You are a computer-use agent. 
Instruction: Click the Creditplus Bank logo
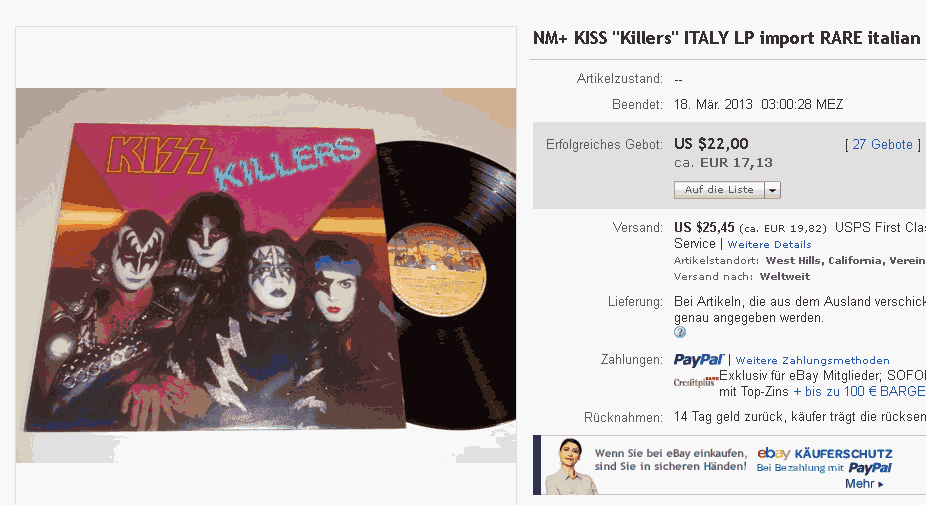(696, 382)
